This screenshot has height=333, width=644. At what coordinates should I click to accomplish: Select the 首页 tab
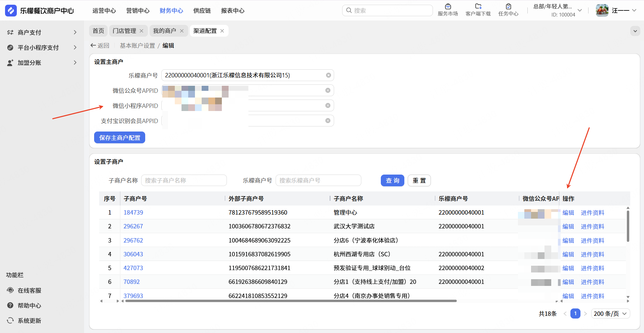pos(98,31)
